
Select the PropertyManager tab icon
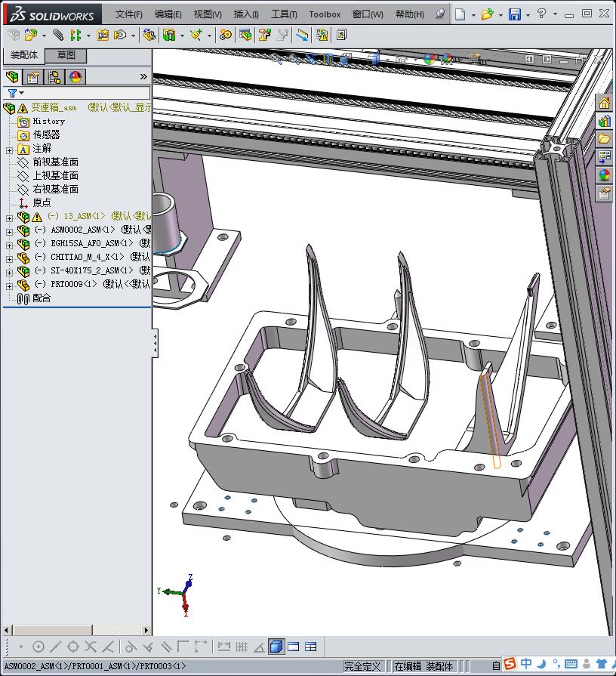coord(34,77)
